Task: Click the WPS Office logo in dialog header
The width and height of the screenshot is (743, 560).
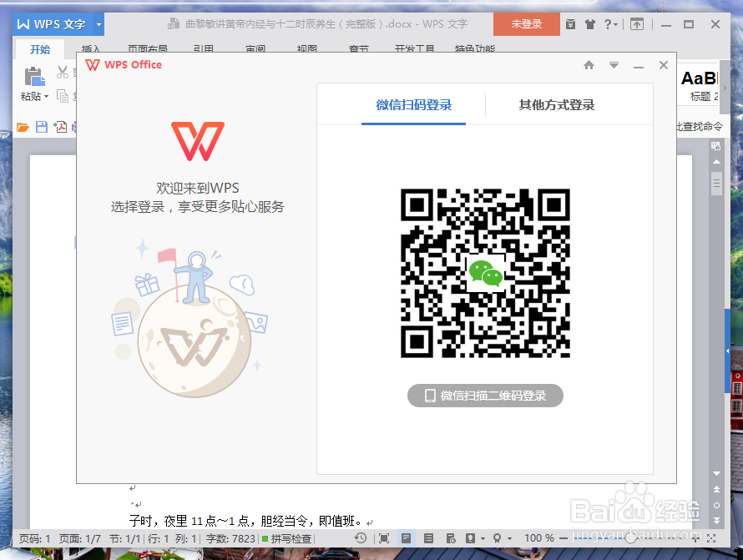Action: coord(124,65)
